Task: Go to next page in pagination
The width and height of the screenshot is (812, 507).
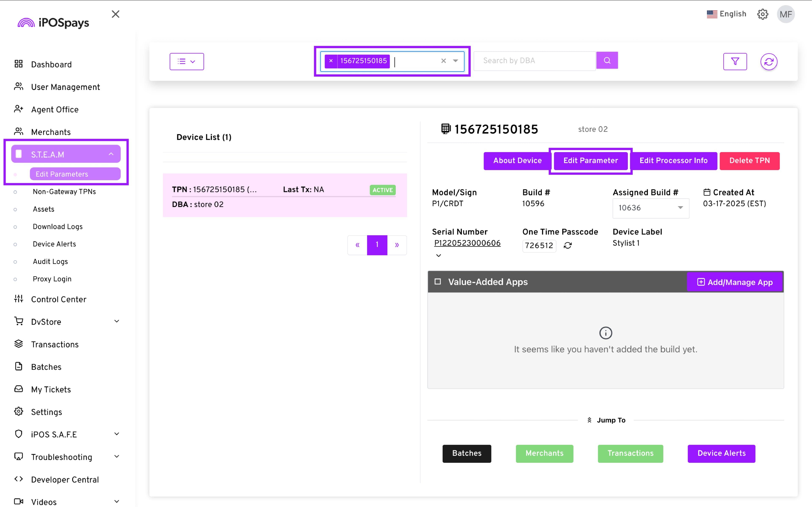Action: click(397, 245)
